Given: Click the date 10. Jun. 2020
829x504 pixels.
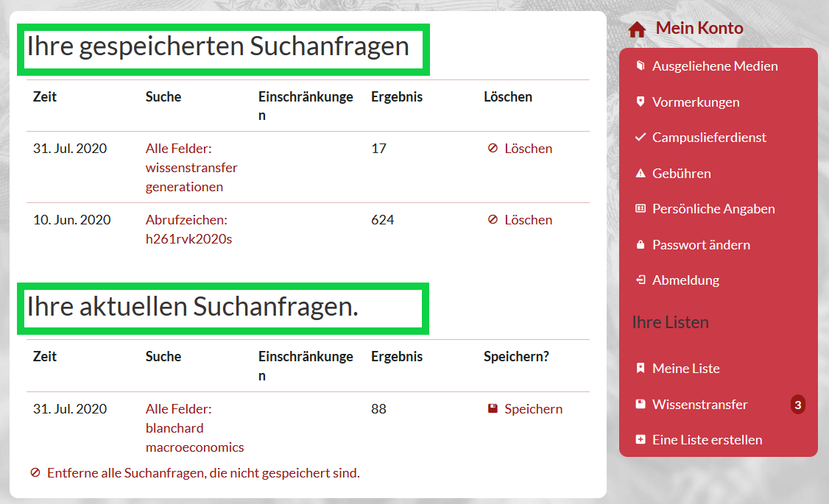Looking at the screenshot, I should [72, 220].
